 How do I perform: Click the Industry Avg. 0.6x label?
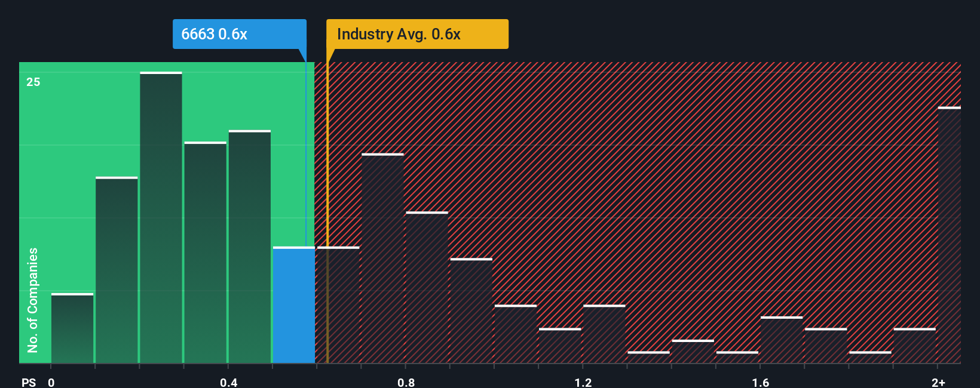(x=417, y=34)
